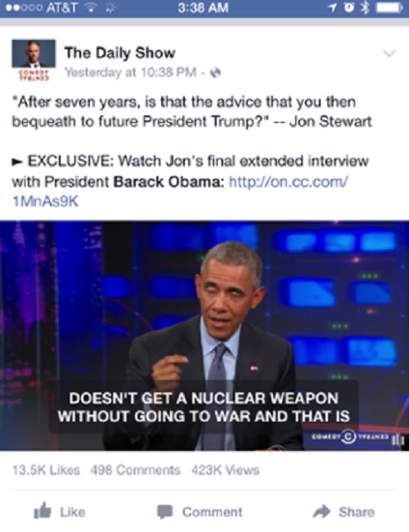Tap the Comment speech bubble icon

point(165,512)
